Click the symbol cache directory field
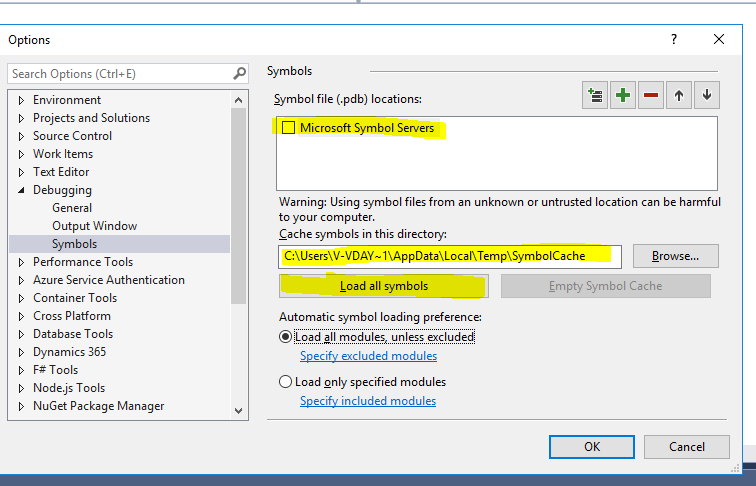 (450, 256)
